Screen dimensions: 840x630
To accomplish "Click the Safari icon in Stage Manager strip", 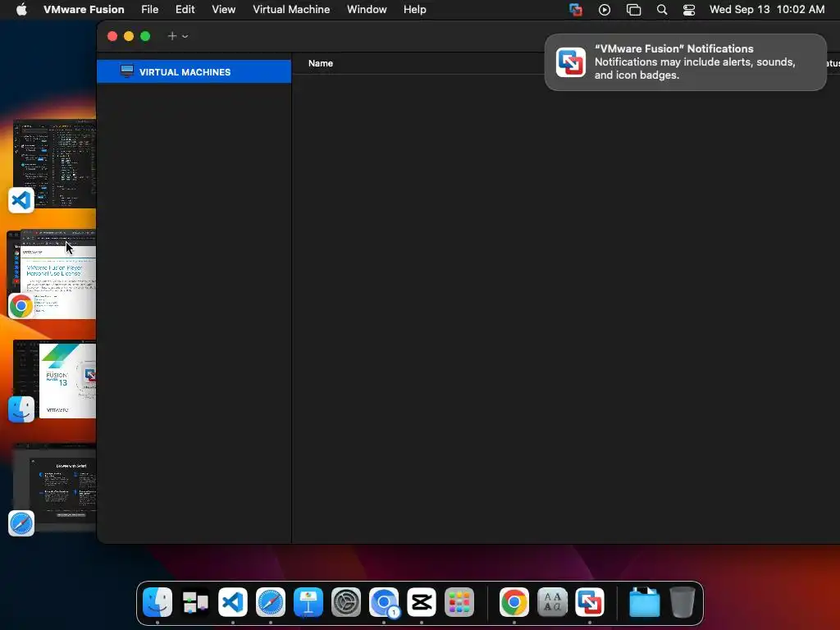I will click(21, 523).
